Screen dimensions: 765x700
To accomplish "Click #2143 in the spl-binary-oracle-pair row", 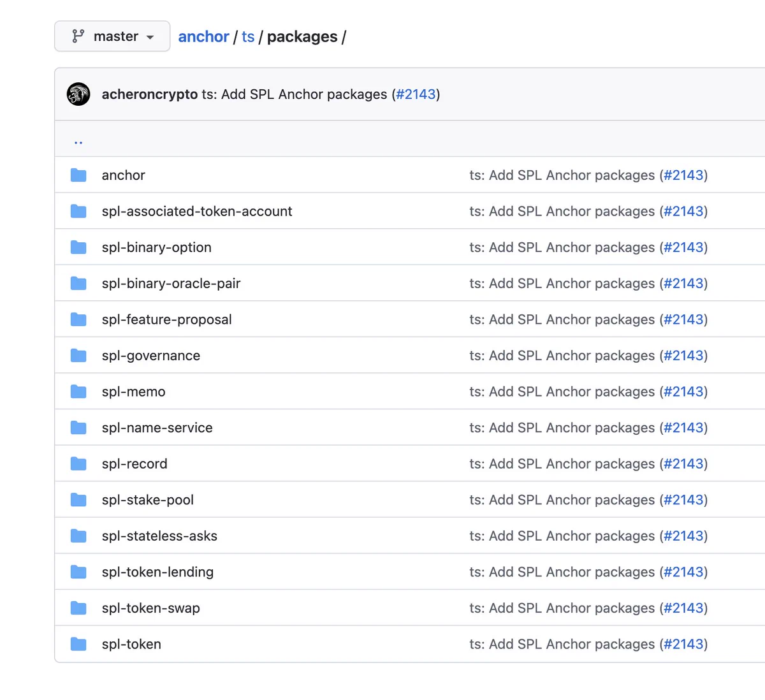I will point(683,284).
